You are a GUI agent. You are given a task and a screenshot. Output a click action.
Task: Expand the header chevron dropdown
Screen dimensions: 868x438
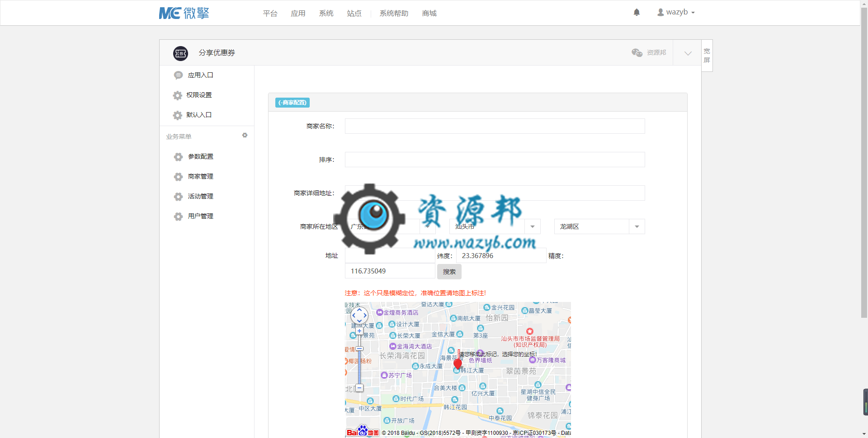tap(688, 53)
